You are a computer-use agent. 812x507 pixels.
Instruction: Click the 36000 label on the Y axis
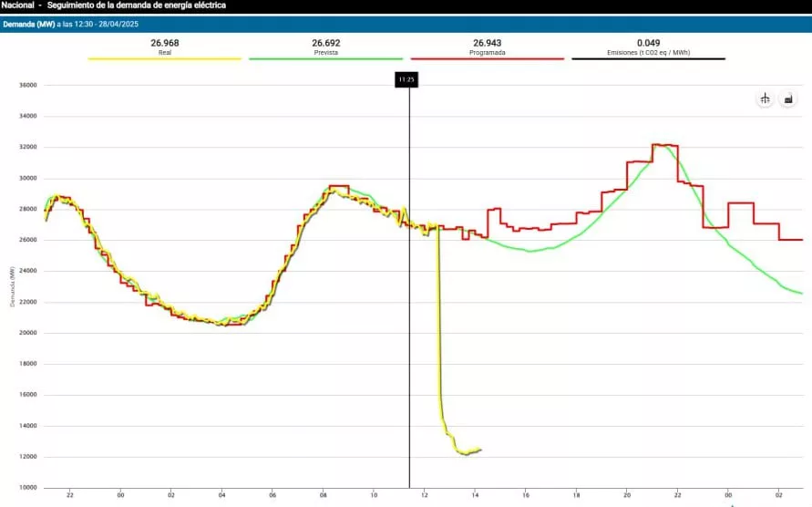coord(27,86)
